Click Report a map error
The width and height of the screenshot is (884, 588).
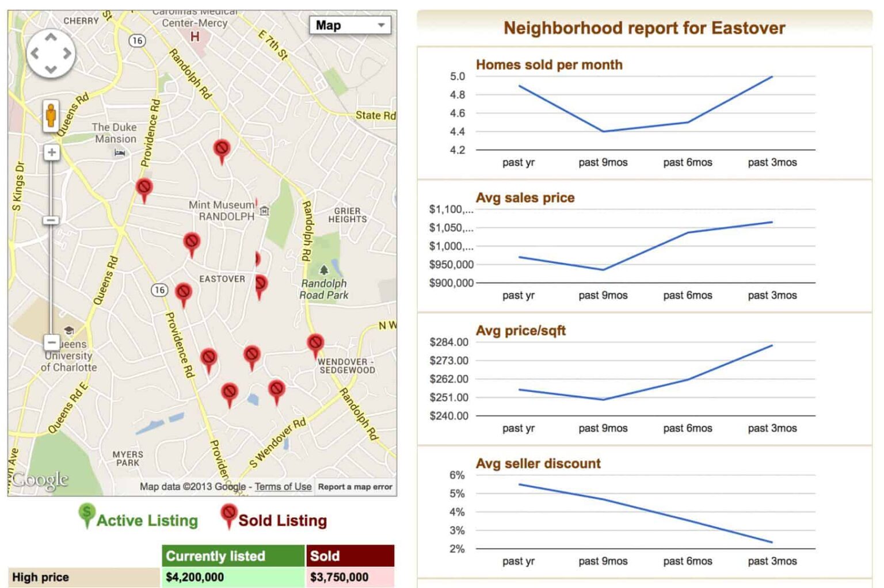(x=355, y=486)
